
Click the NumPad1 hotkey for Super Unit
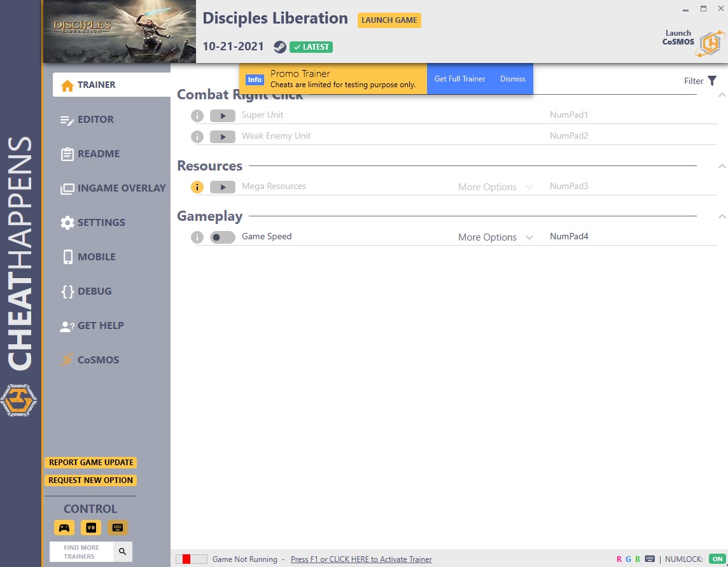click(x=569, y=115)
